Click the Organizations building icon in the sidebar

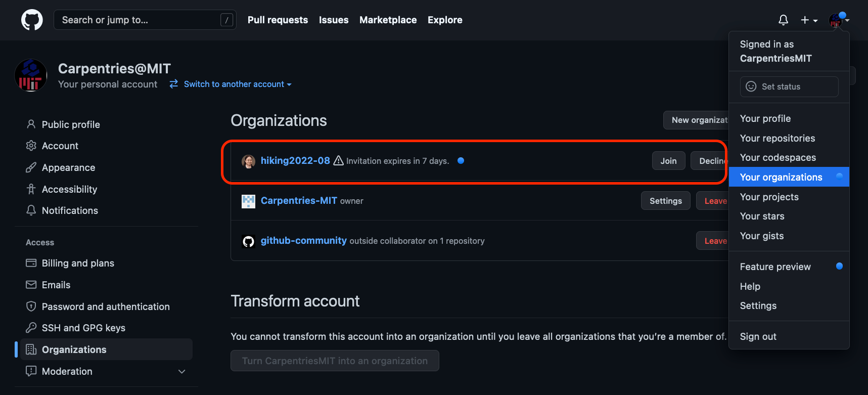click(31, 349)
